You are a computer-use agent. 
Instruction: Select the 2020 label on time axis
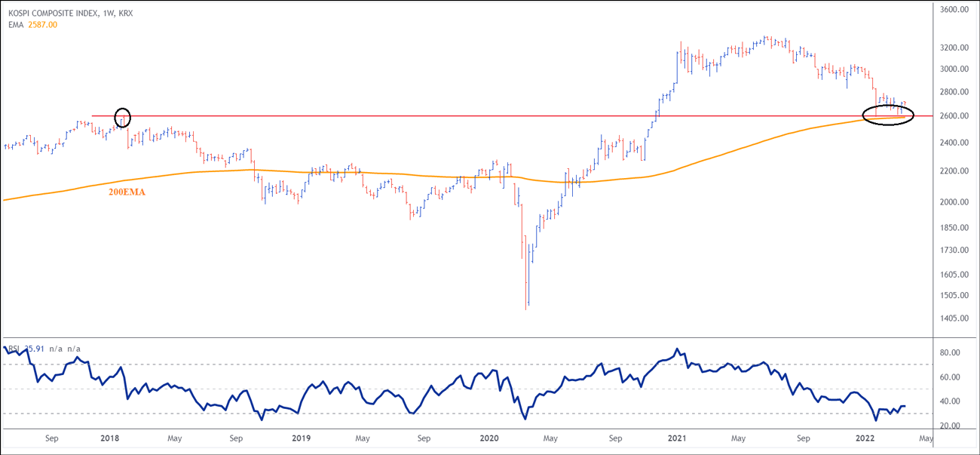click(x=488, y=438)
